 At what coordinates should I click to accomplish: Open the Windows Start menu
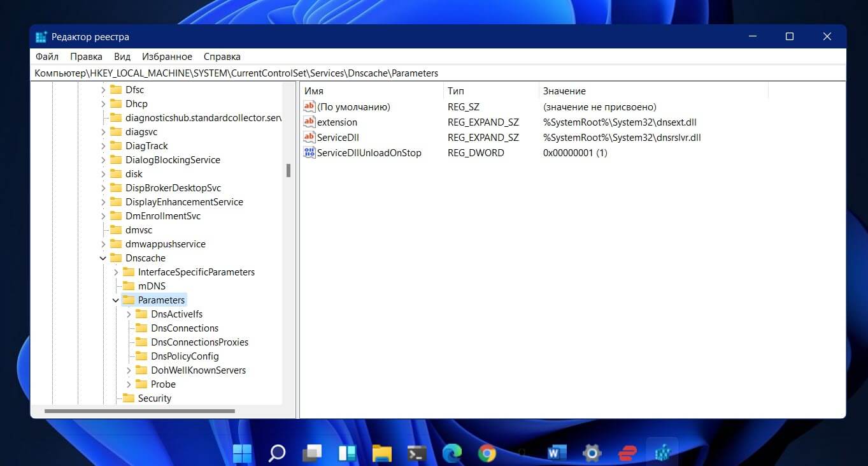(x=242, y=453)
